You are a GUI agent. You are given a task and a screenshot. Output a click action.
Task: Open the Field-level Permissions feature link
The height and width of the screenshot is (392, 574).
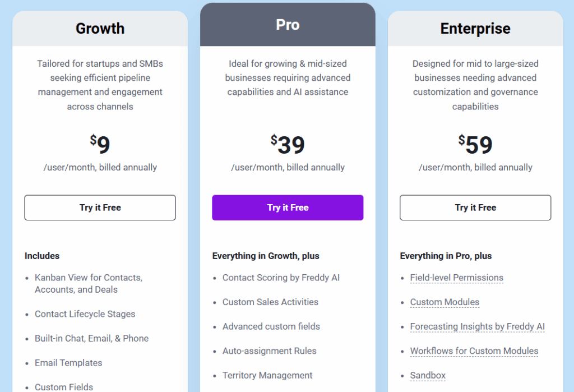point(456,278)
